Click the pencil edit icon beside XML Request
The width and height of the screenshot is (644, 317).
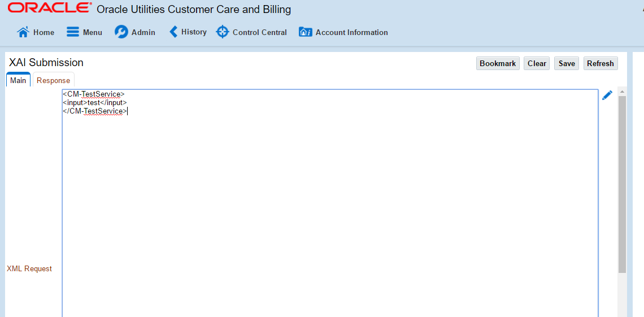coord(607,95)
